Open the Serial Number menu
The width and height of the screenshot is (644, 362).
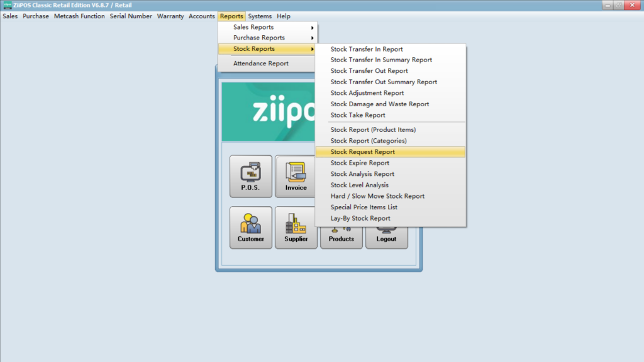131,16
